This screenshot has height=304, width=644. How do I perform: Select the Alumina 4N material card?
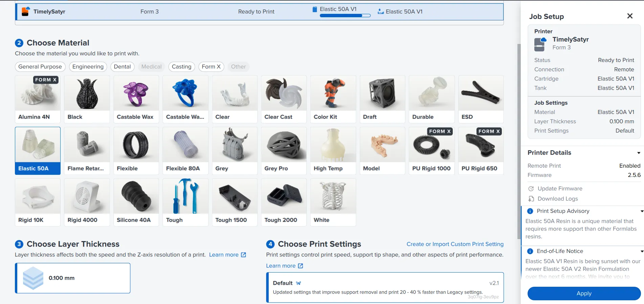38,99
